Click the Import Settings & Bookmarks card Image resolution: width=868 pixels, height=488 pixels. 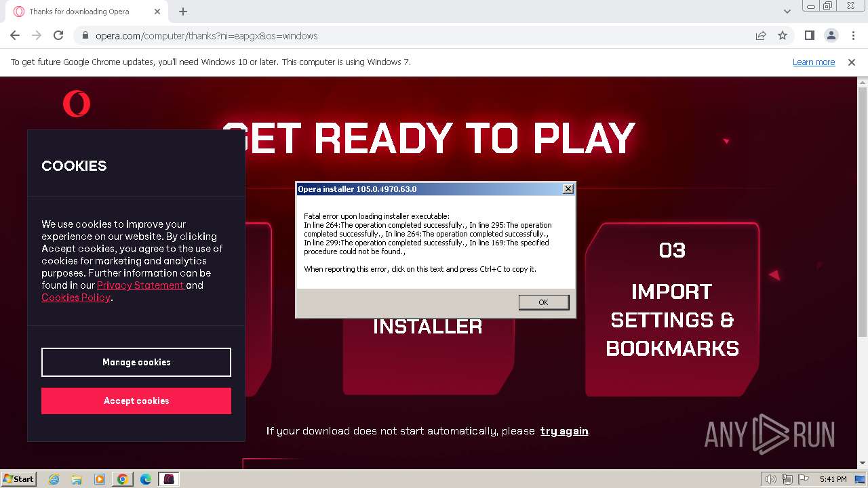pyautogui.click(x=672, y=309)
